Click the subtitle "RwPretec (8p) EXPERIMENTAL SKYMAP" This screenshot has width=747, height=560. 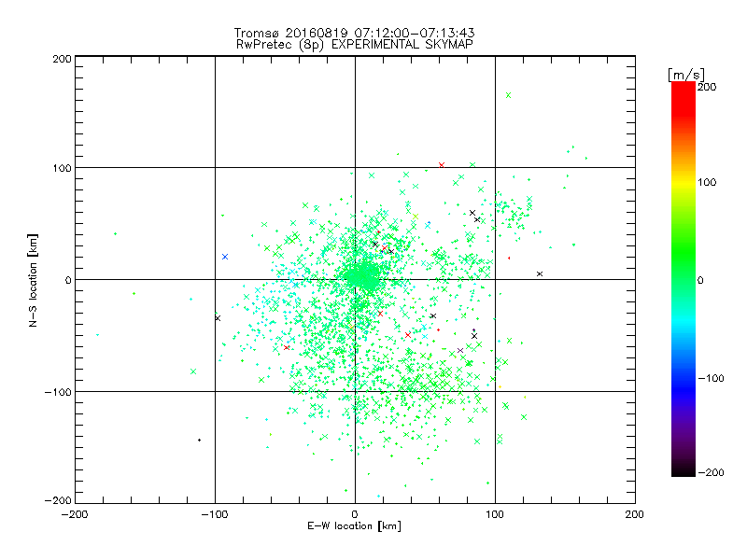point(355,45)
